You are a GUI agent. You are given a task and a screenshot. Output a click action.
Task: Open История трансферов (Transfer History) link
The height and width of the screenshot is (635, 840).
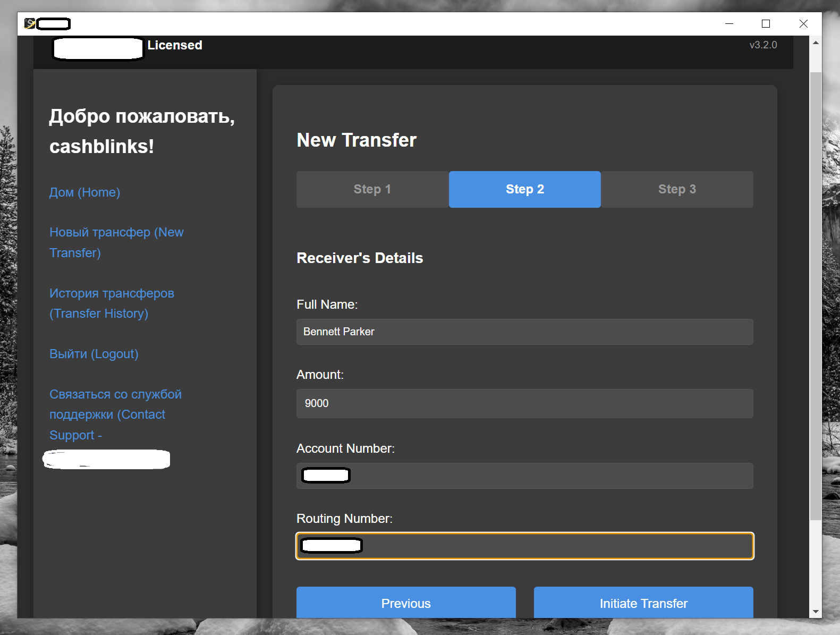click(112, 303)
